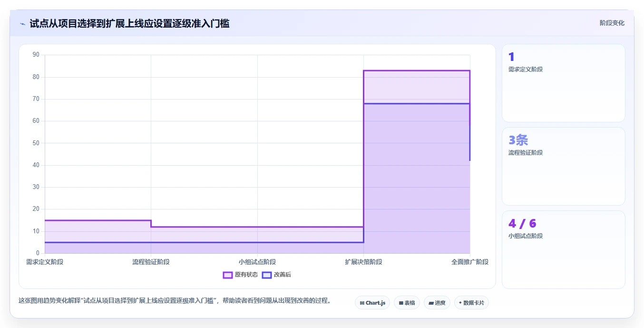Click the 需求定义阶段 x-axis label
The width and height of the screenshot is (644, 328).
click(x=45, y=262)
